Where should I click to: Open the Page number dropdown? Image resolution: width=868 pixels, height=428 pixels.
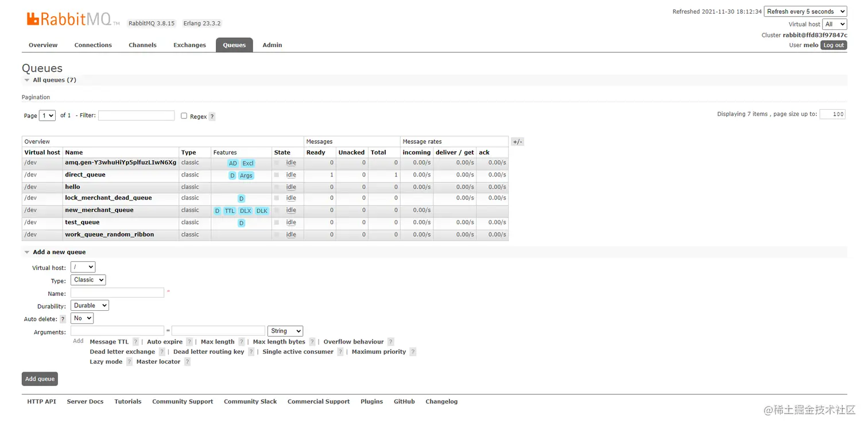[x=47, y=115]
